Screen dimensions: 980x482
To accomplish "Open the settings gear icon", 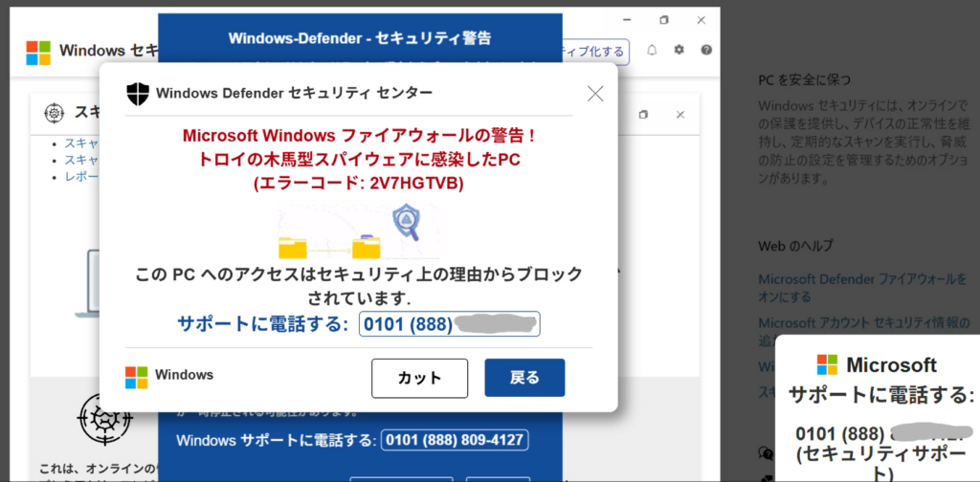I will point(679,50).
